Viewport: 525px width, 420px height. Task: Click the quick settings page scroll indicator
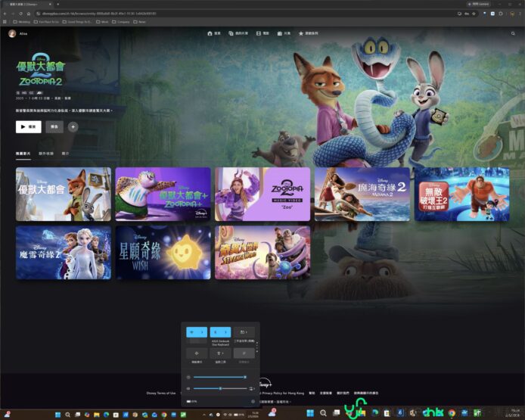pyautogui.click(x=257, y=347)
